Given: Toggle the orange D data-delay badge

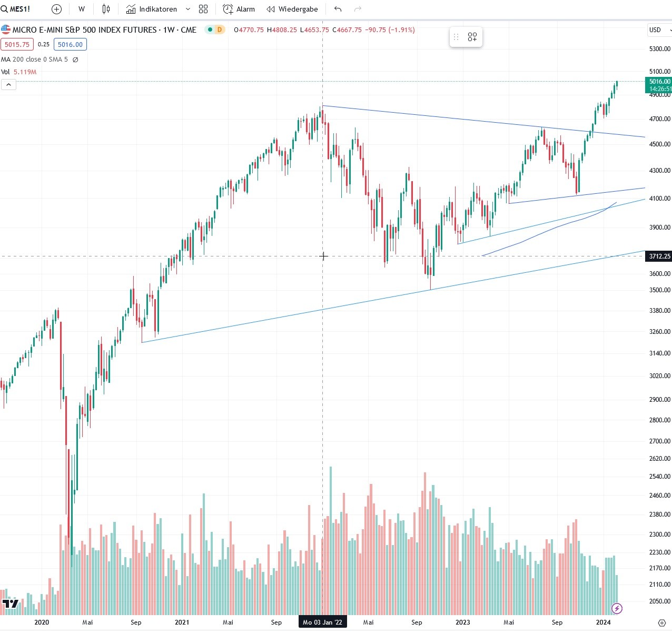Looking at the screenshot, I should point(220,29).
